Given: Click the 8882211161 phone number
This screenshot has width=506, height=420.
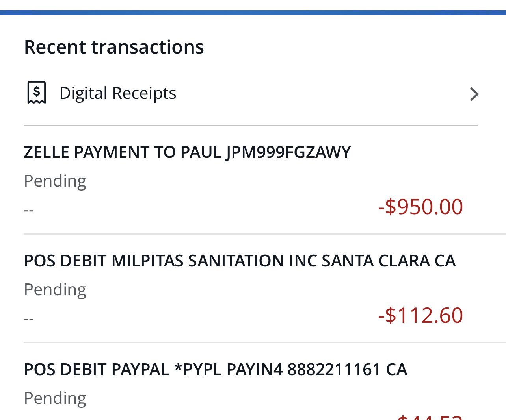Looking at the screenshot, I should click(334, 370).
